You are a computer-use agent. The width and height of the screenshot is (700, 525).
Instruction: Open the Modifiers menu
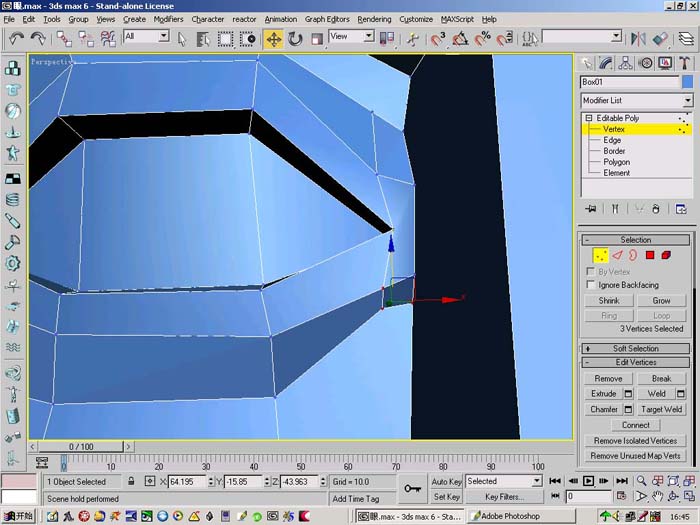click(x=168, y=19)
